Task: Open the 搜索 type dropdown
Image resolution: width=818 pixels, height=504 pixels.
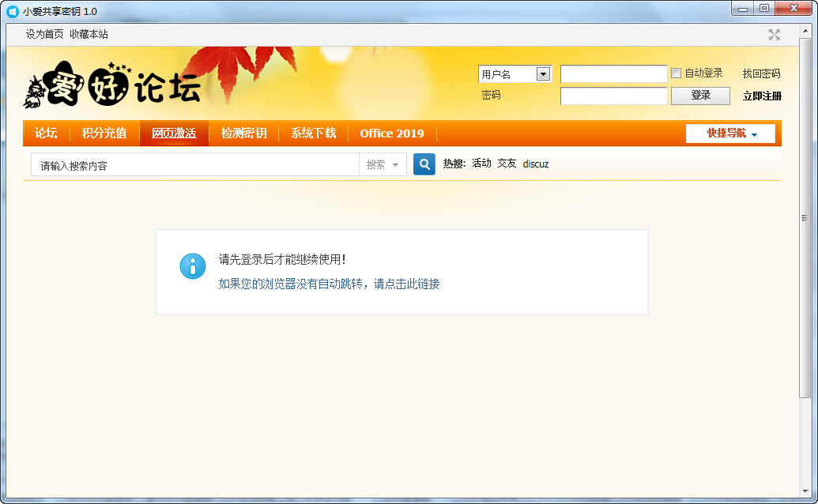Action: pyautogui.click(x=383, y=164)
